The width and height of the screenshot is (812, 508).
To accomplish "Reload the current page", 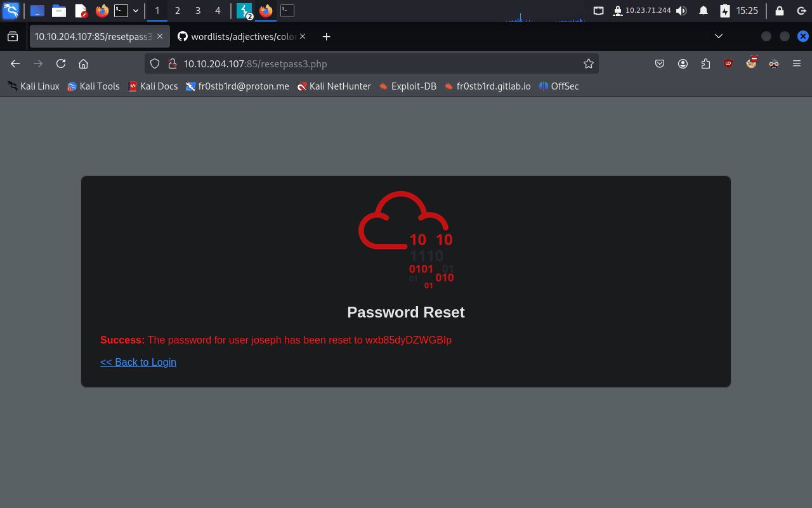I will [61, 63].
